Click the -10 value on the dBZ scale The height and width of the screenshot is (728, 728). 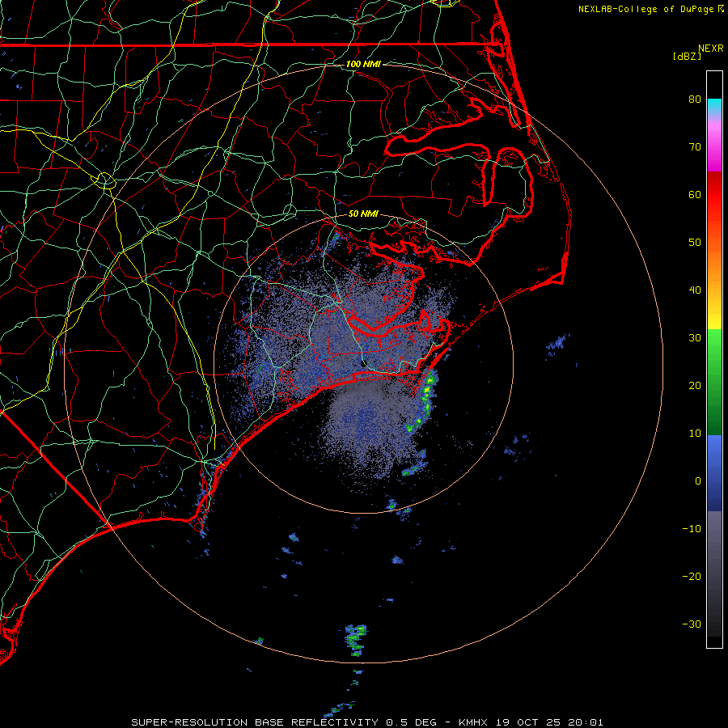click(x=692, y=529)
